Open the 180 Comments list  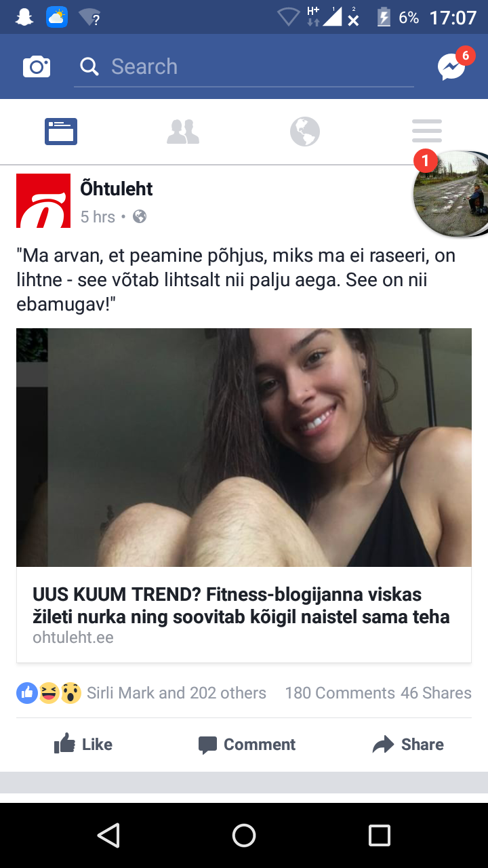click(x=340, y=693)
